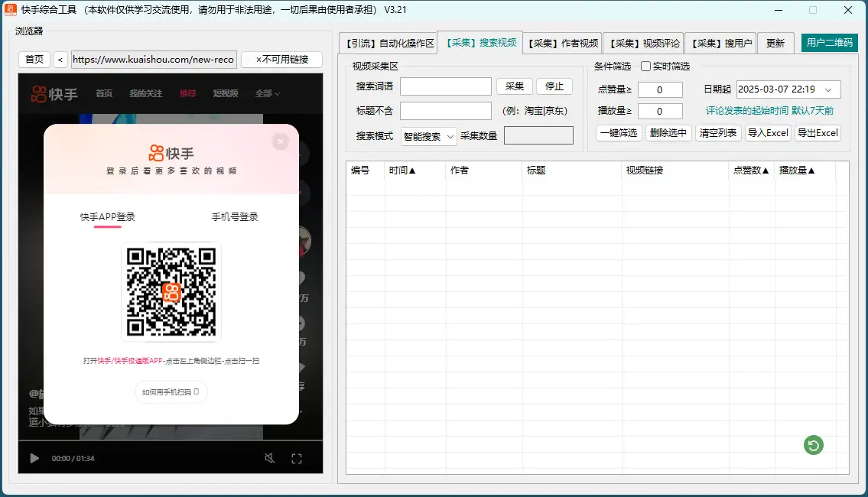Switch to the 【采集】视频评论 tab
The width and height of the screenshot is (868, 497).
[643, 43]
